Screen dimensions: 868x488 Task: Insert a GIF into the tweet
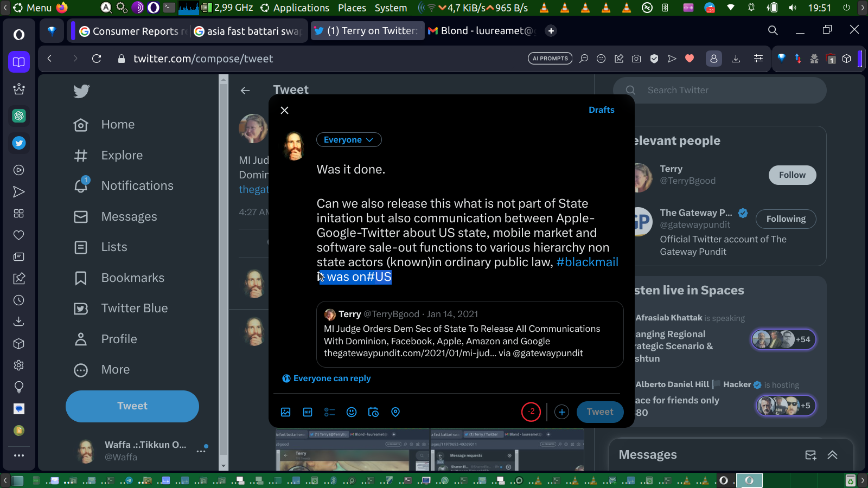pos(308,412)
